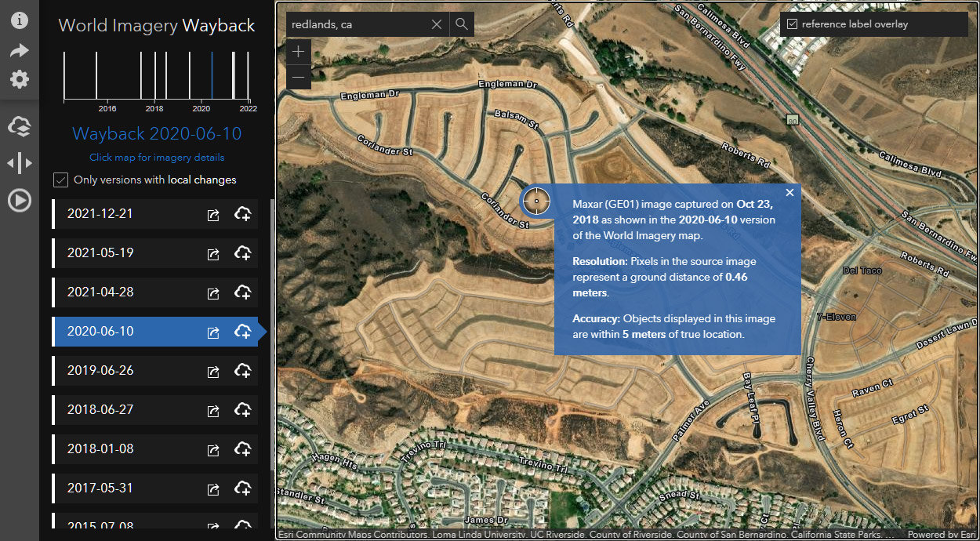
Task: Open the 2021-12-21 tile layer link icon
Action: (x=213, y=215)
